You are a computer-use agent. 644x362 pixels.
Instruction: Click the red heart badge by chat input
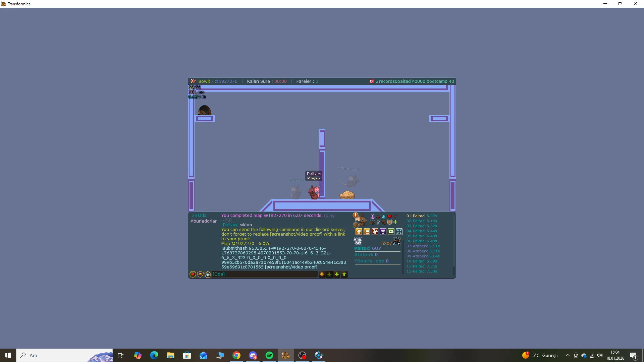pyautogui.click(x=193, y=274)
